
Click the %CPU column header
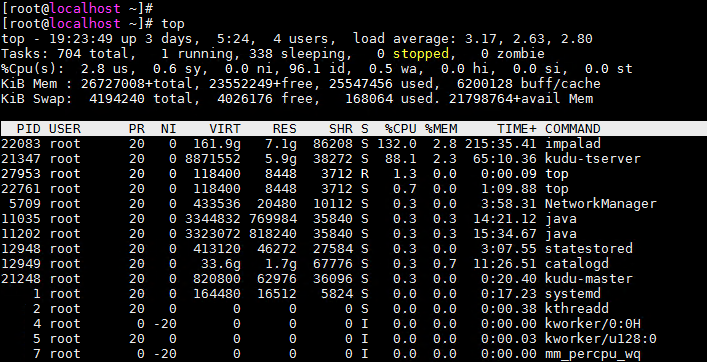pos(400,128)
